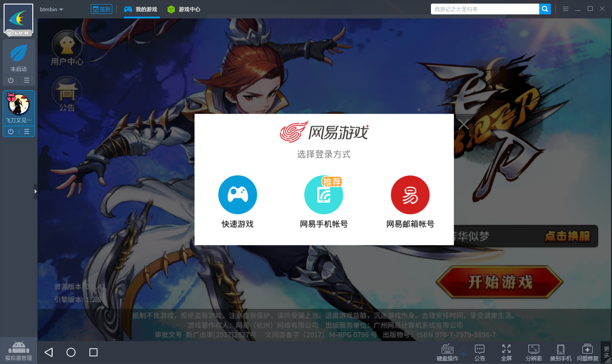Tap the Android back triangle button
The height and width of the screenshot is (364, 612).
pos(49,352)
